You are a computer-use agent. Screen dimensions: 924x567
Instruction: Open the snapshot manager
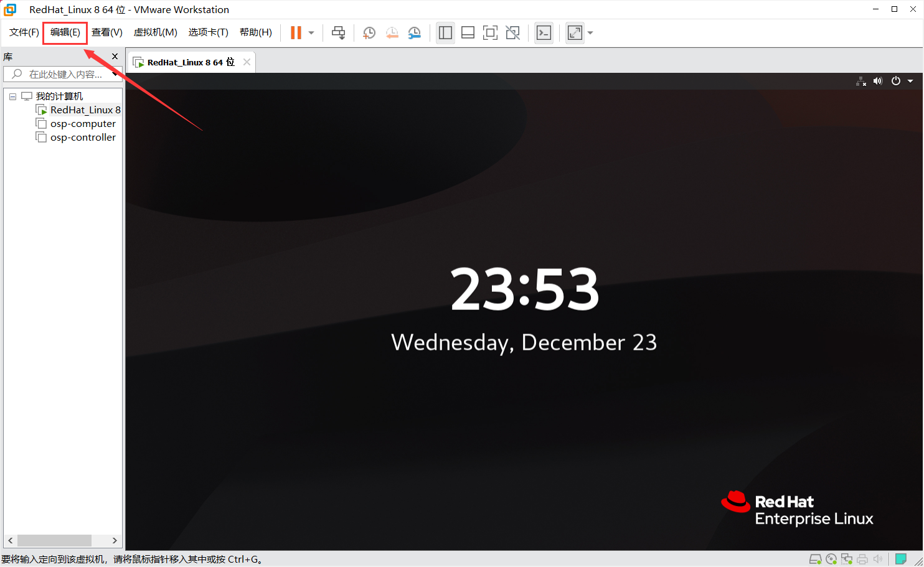coord(414,32)
